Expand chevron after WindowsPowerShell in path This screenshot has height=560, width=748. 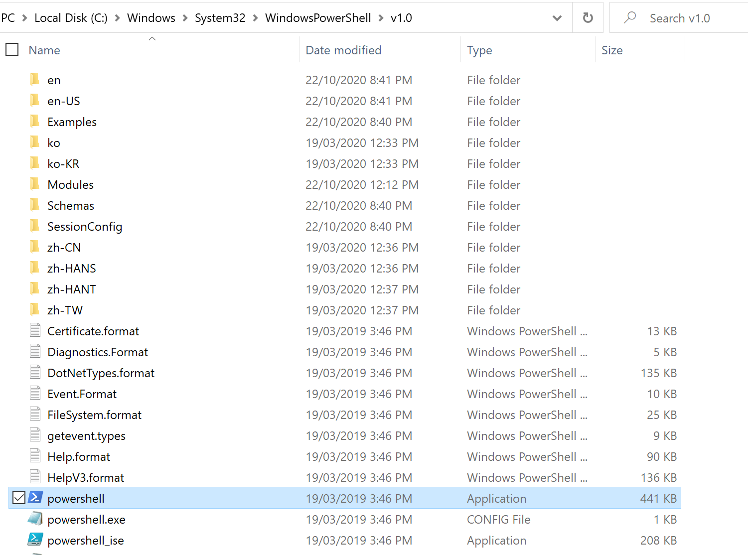point(381,18)
